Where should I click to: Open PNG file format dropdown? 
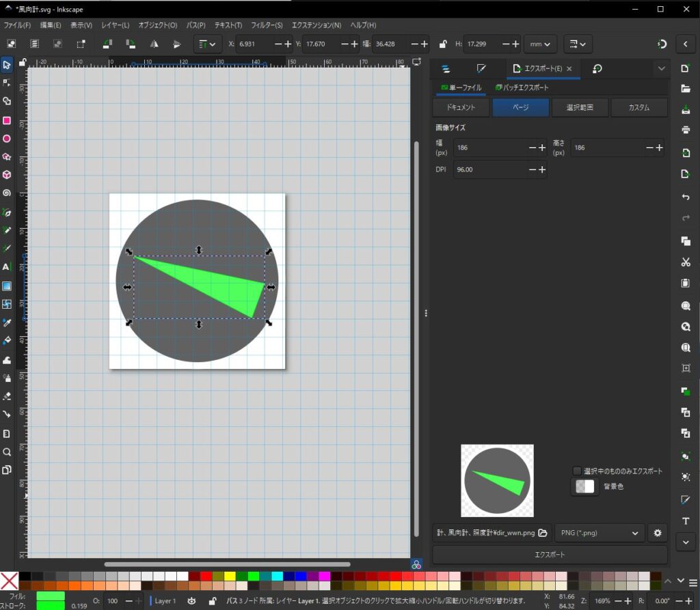(599, 533)
